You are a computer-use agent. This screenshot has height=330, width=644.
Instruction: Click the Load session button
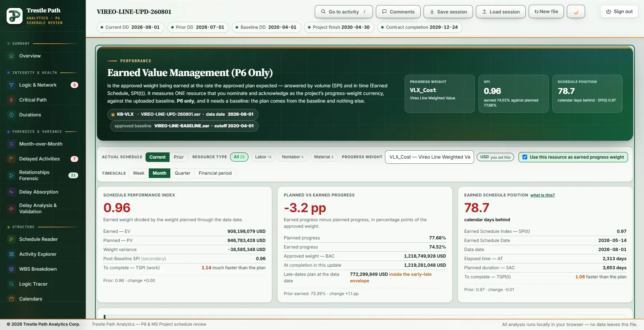coord(501,12)
